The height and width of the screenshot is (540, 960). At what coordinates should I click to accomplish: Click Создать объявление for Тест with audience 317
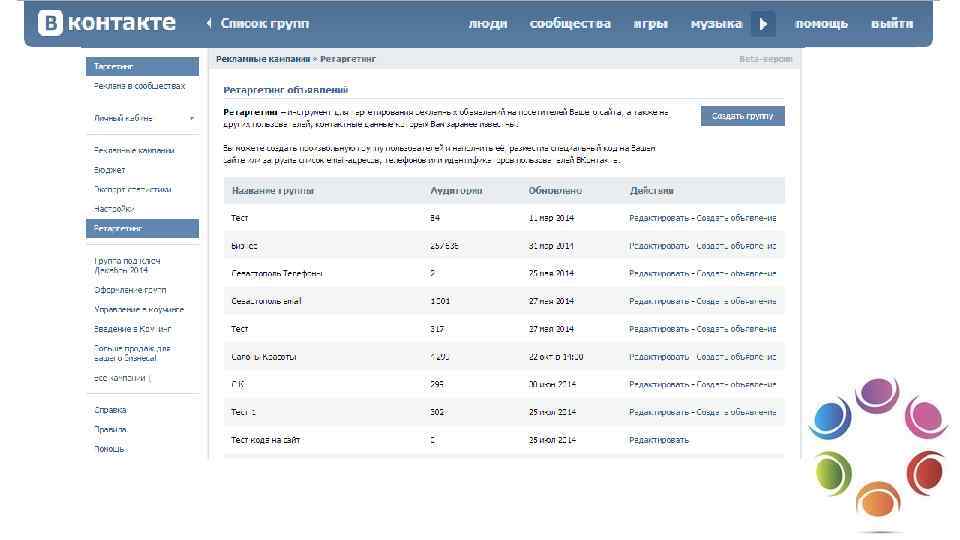pos(737,329)
